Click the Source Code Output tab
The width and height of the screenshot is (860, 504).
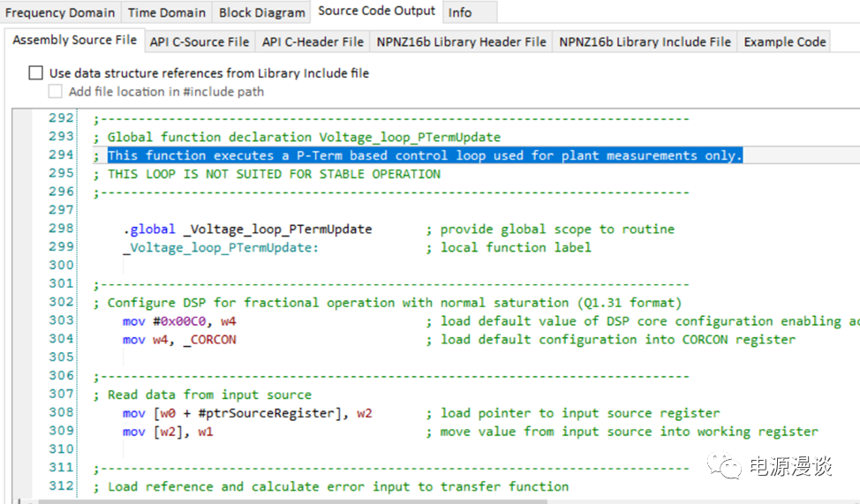pos(376,11)
